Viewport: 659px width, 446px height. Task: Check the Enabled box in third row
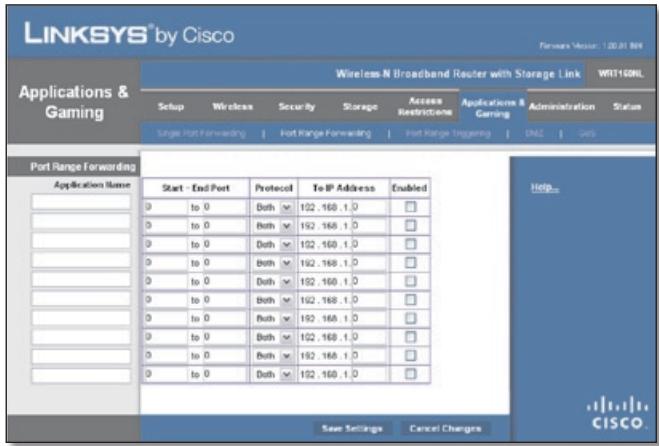click(410, 244)
